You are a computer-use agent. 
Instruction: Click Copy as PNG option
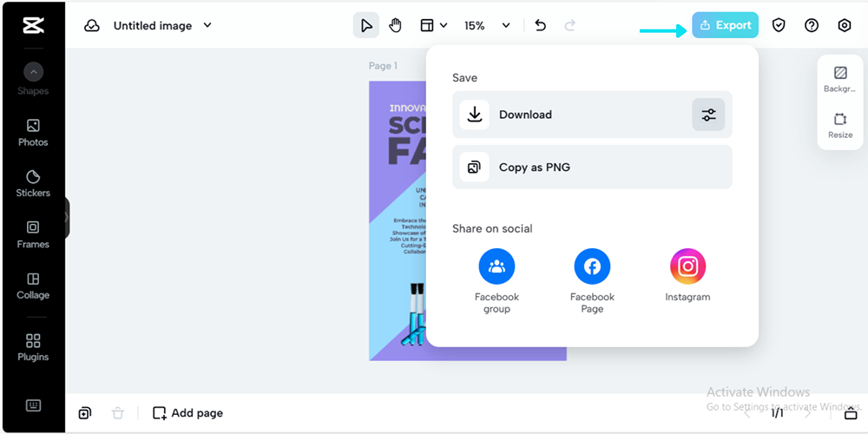592,168
